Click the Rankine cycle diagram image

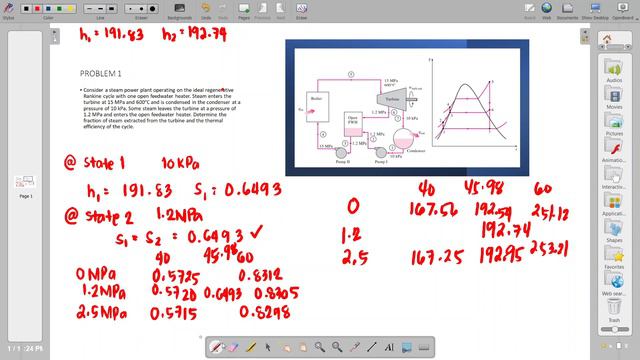coord(407,108)
